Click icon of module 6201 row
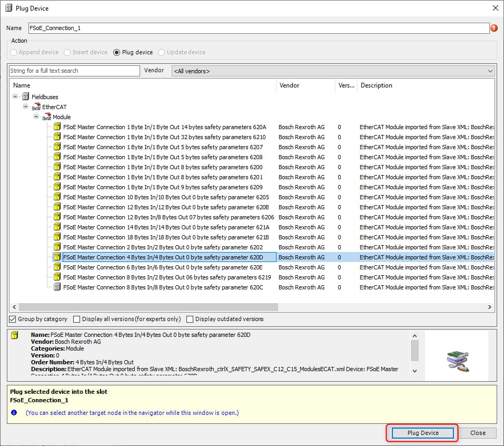Image resolution: width=504 pixels, height=446 pixels. [x=57, y=176]
